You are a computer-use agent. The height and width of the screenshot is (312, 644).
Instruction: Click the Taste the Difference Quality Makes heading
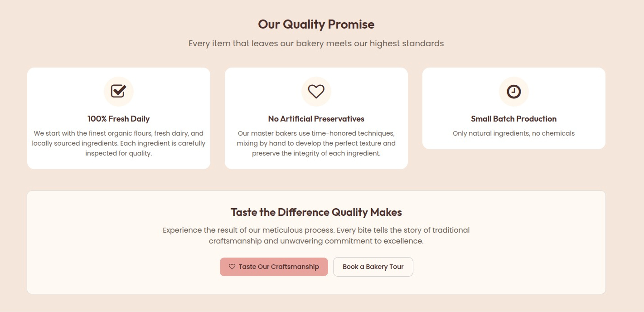point(316,212)
